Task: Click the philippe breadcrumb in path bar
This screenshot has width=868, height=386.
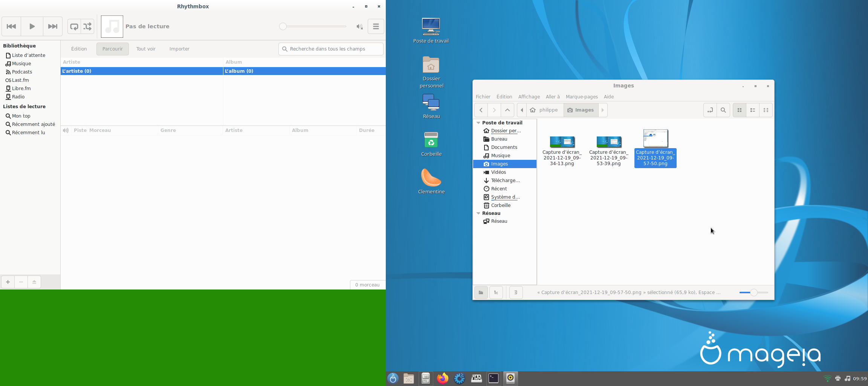Action: (545, 110)
